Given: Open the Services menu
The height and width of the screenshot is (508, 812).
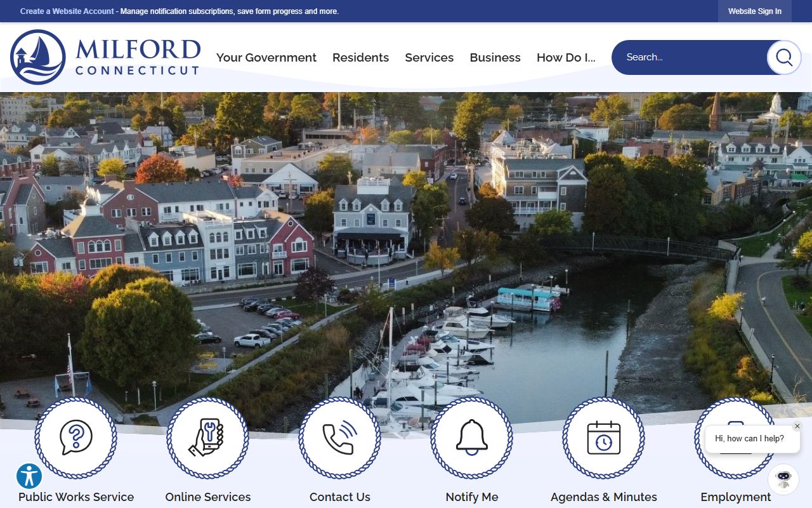Looking at the screenshot, I should point(429,57).
